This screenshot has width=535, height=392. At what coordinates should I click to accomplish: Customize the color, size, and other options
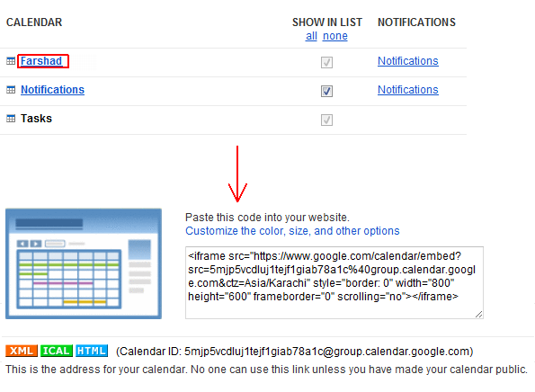292,231
